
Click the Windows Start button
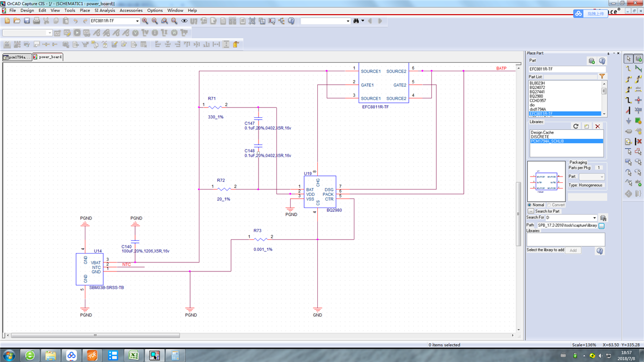point(8,356)
